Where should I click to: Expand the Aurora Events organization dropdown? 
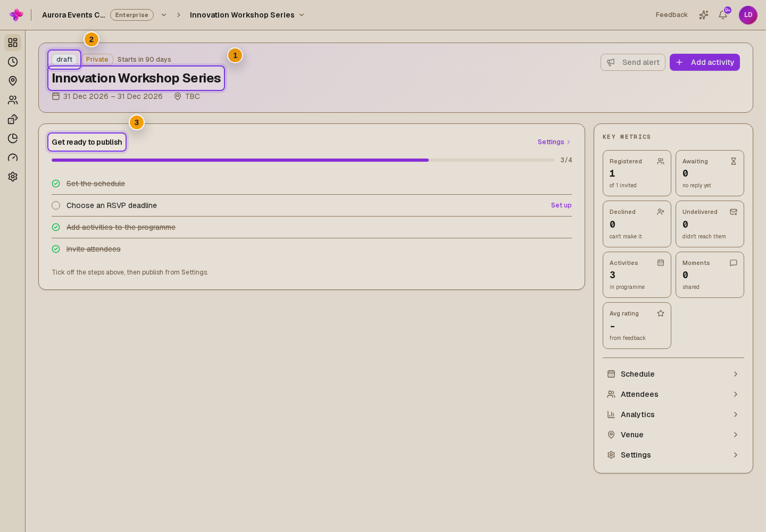164,15
